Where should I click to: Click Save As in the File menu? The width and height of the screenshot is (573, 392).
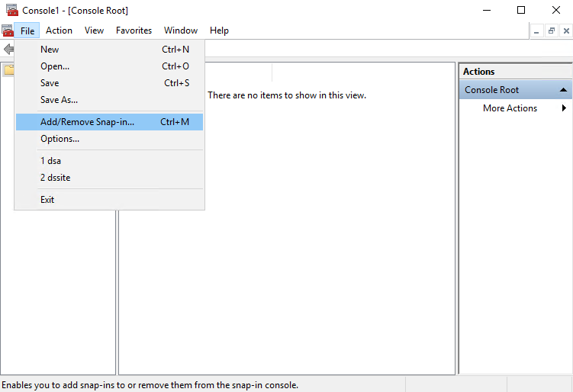click(x=59, y=99)
